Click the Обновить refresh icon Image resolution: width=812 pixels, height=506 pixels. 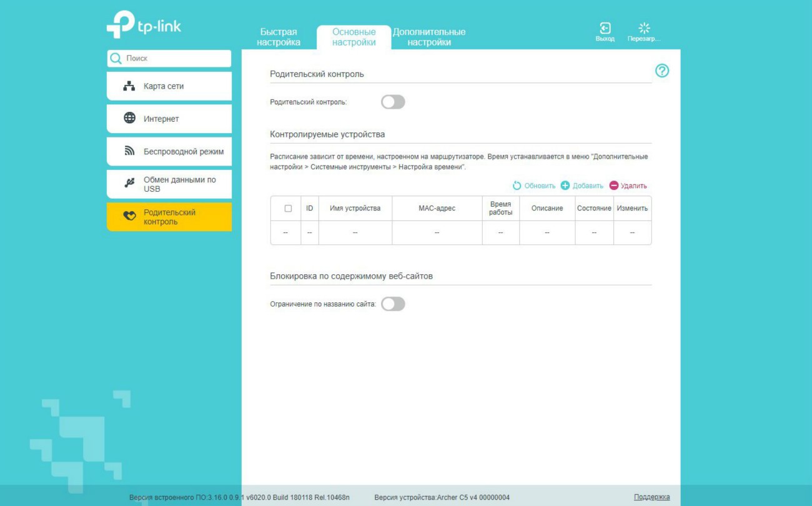pyautogui.click(x=517, y=186)
